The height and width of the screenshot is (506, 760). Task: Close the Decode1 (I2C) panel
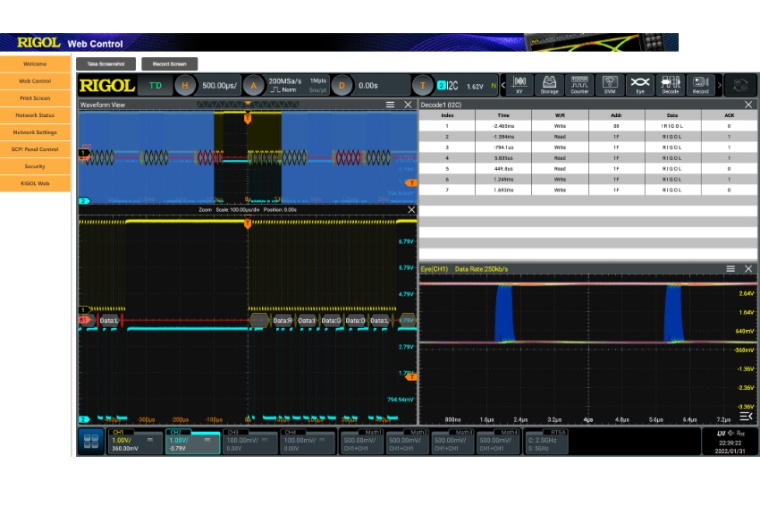tap(749, 105)
